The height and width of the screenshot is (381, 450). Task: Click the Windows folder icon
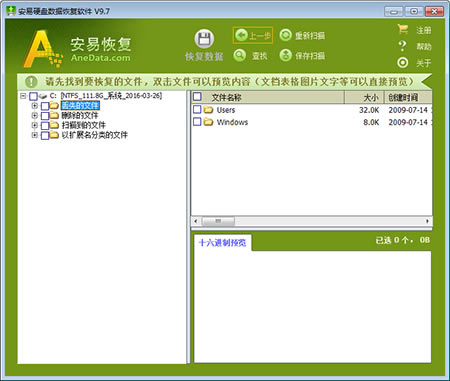(x=208, y=122)
